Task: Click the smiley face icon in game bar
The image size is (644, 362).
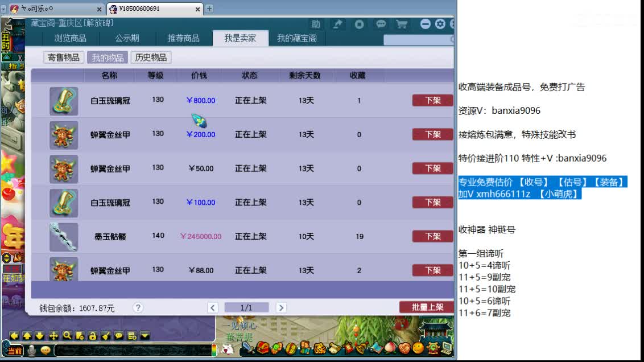Action: 418,349
